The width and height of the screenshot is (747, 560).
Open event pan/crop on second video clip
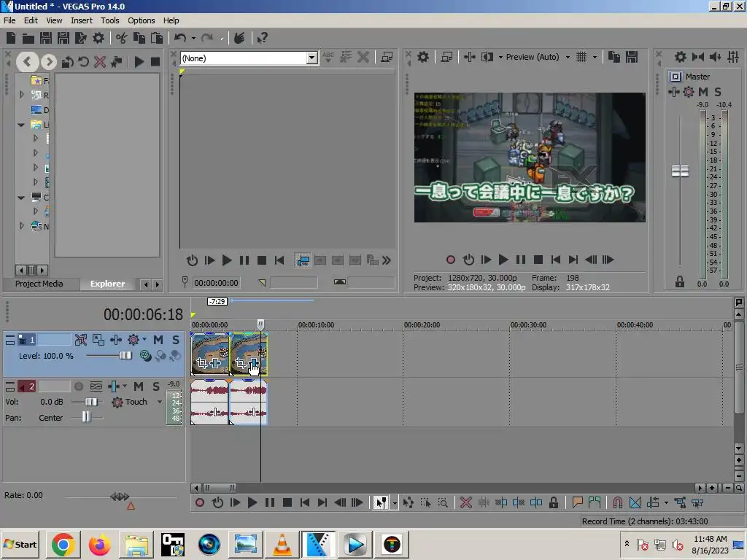pos(241,363)
